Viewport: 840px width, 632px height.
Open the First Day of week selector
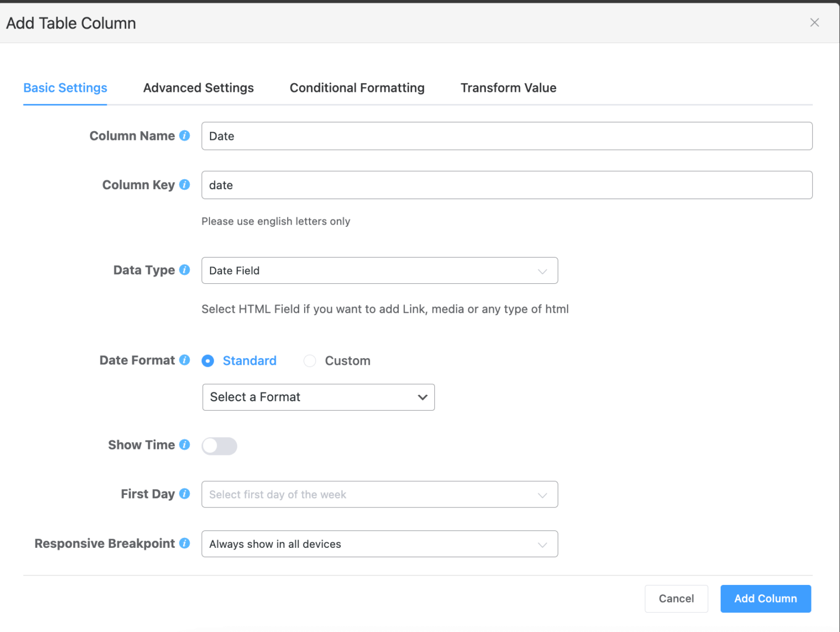pyautogui.click(x=379, y=494)
